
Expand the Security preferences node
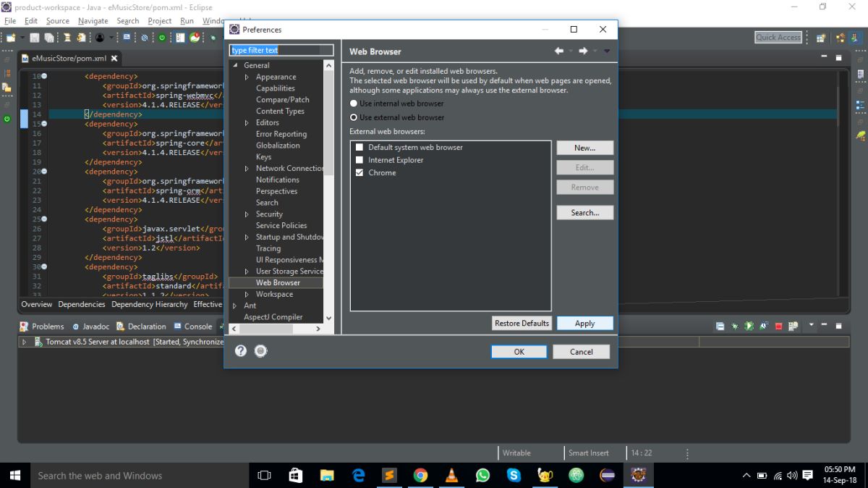pos(247,214)
